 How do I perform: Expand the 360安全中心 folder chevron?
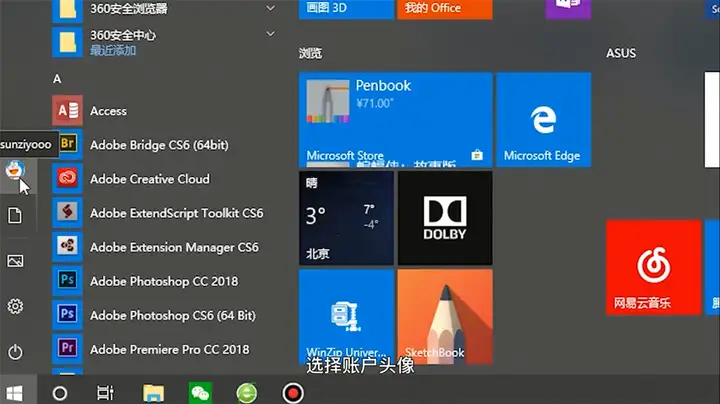point(270,34)
